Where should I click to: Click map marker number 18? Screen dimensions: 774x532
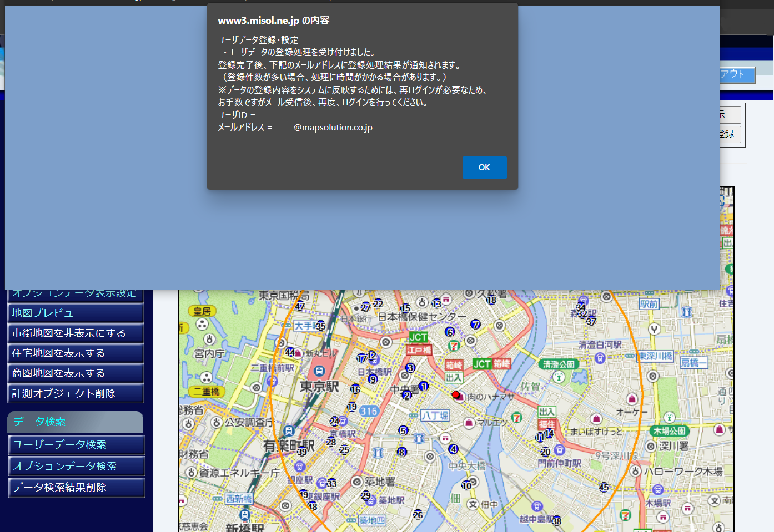[491, 300]
